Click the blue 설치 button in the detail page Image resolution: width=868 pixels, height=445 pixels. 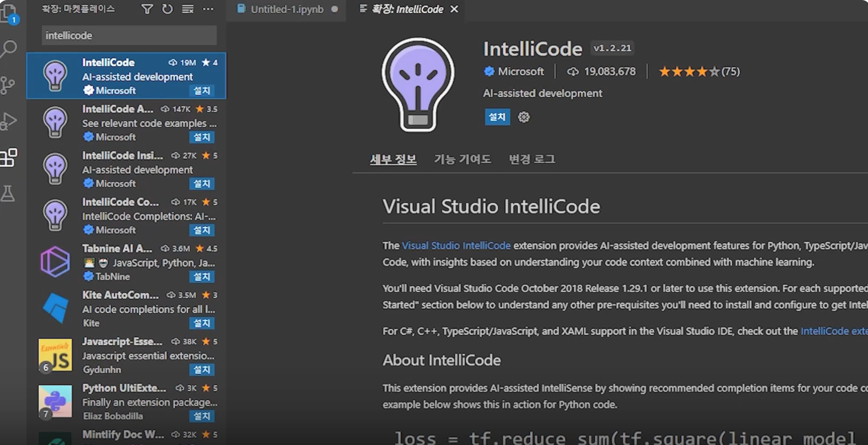click(x=497, y=117)
